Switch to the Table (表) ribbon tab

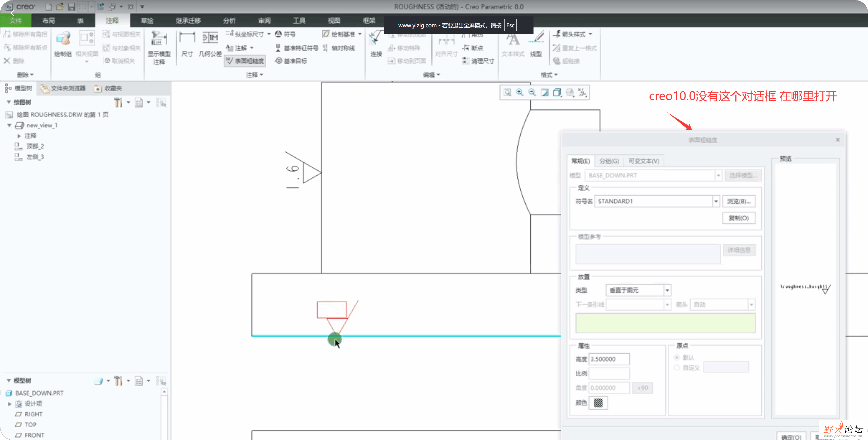[80, 21]
